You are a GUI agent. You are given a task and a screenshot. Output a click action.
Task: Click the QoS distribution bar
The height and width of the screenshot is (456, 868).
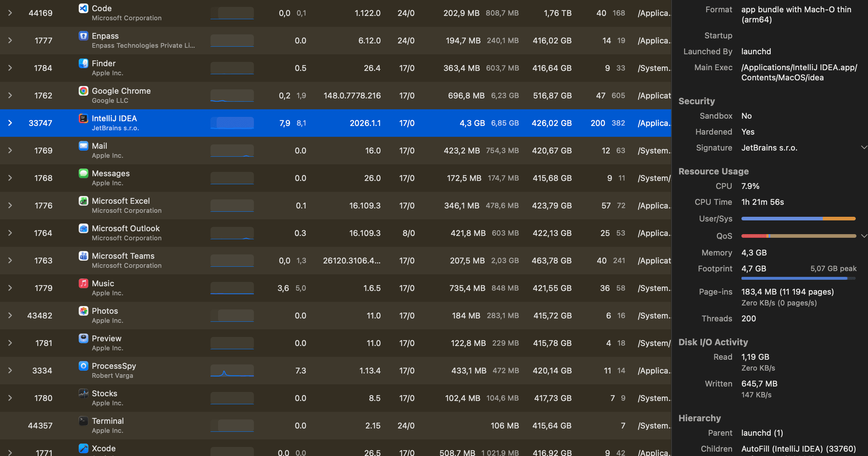(x=799, y=236)
